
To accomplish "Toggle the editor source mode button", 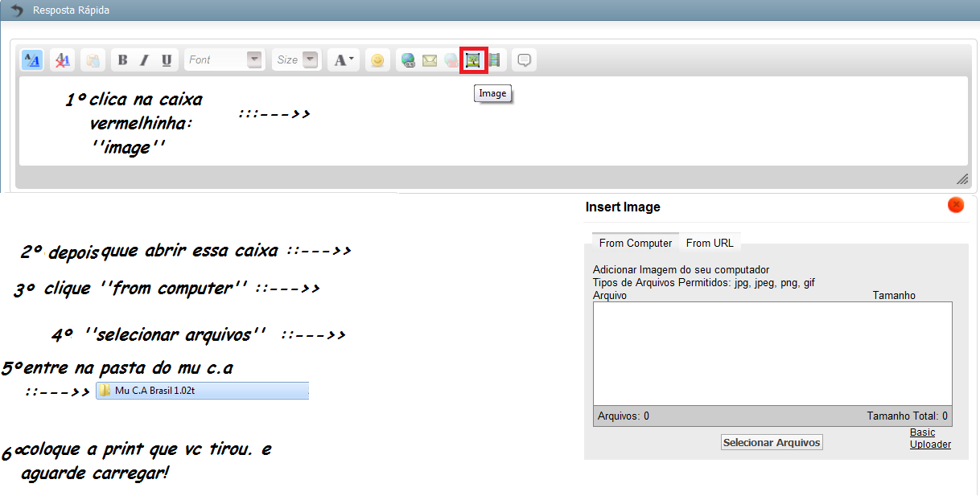I will pos(32,60).
